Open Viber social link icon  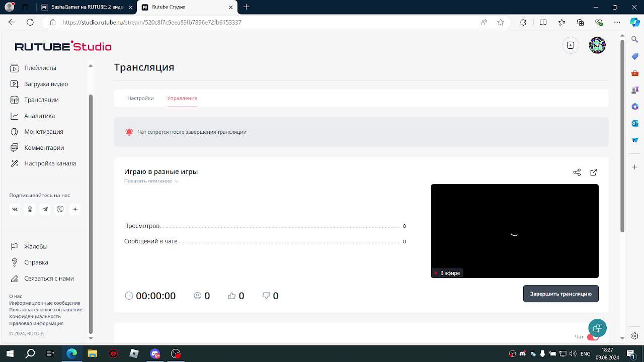(60, 209)
